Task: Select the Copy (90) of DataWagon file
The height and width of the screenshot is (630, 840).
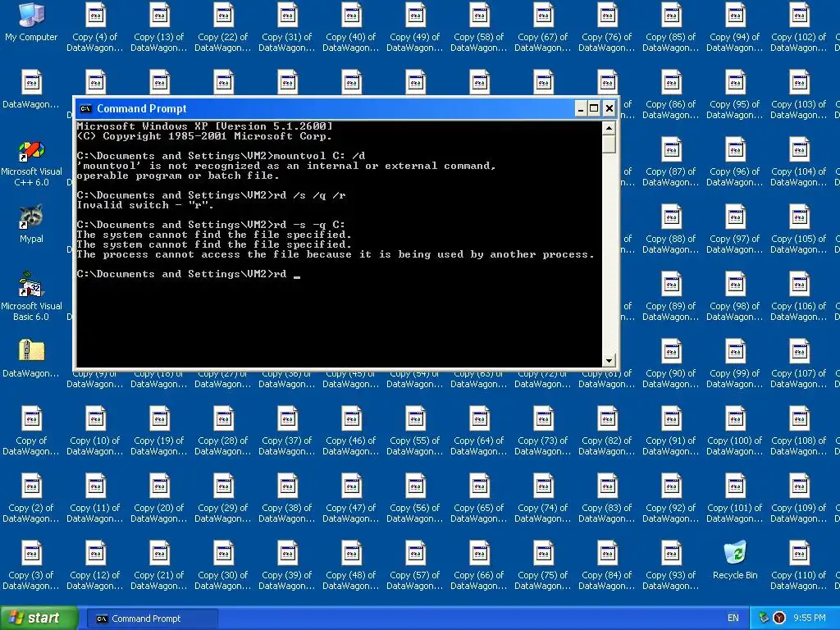Action: [671, 363]
